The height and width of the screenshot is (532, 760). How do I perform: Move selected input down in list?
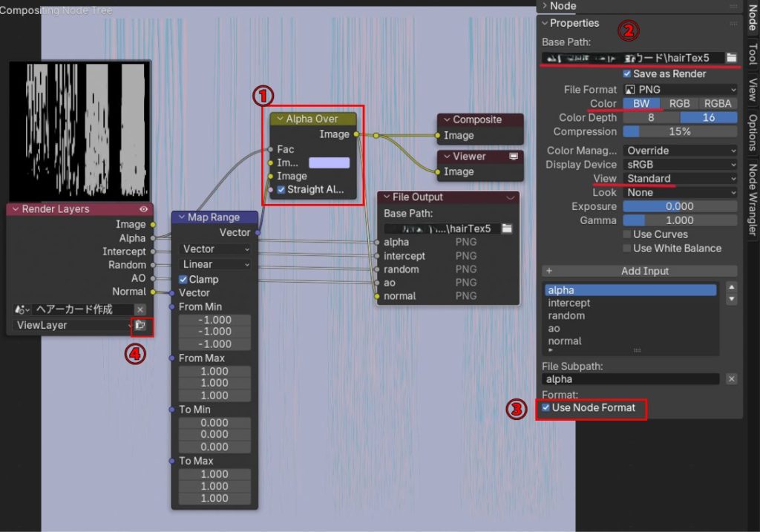pos(731,299)
